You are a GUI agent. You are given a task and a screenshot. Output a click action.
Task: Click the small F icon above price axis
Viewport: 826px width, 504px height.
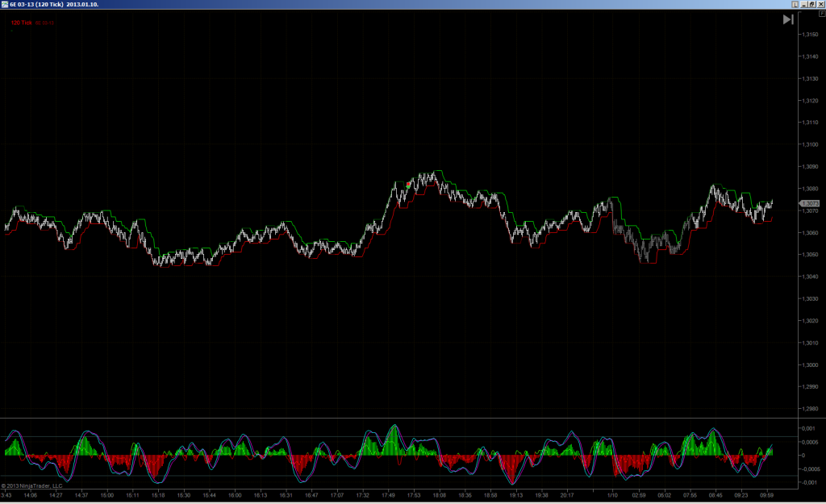tap(822, 14)
